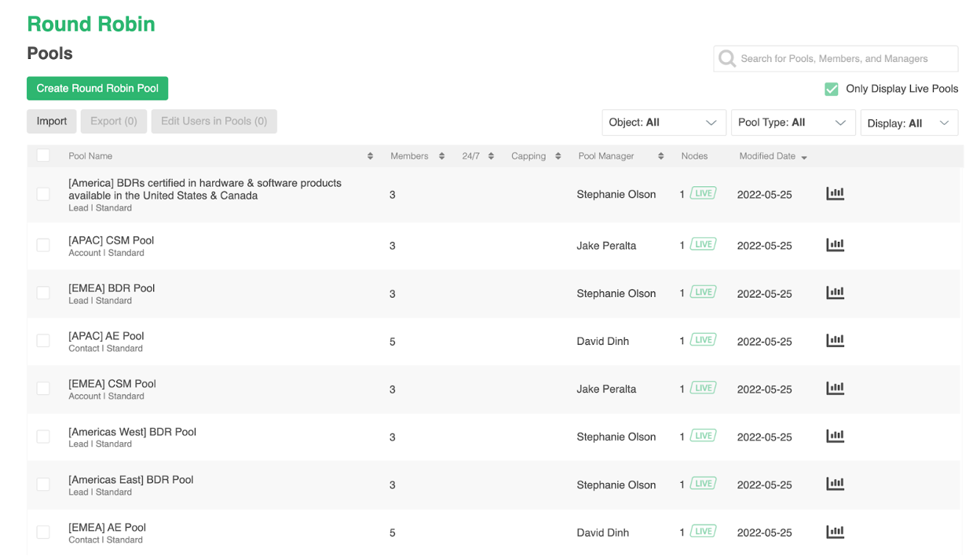Click the Pools, Members, and Managers search field
The height and width of the screenshot is (556, 980).
pos(844,59)
